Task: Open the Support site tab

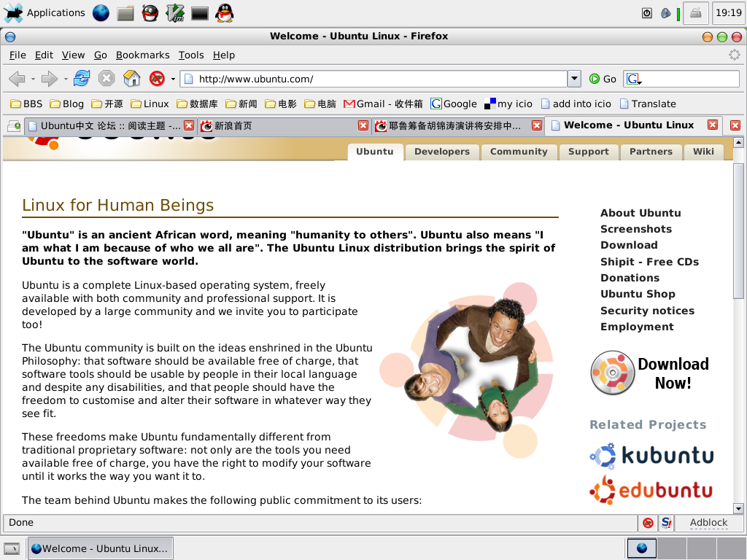Action: click(589, 152)
